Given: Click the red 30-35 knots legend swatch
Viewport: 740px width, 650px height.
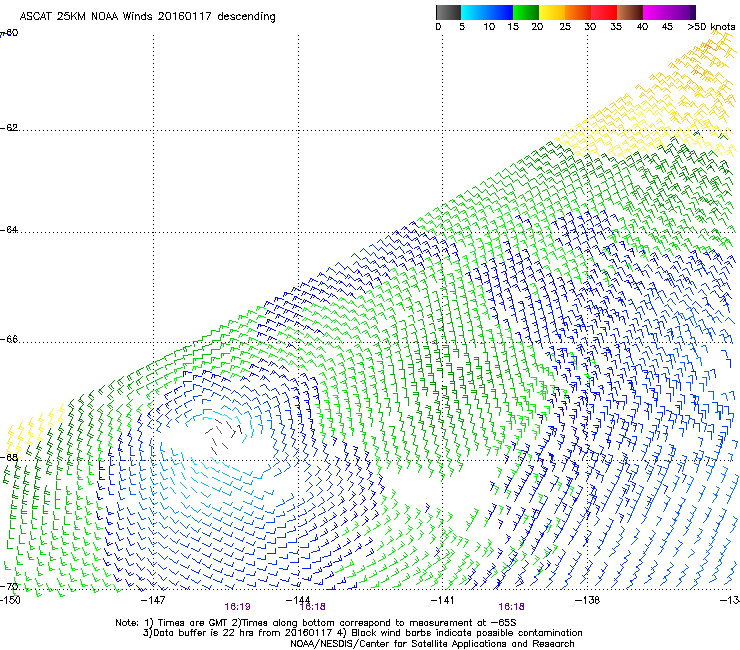Looking at the screenshot, I should pos(604,12).
